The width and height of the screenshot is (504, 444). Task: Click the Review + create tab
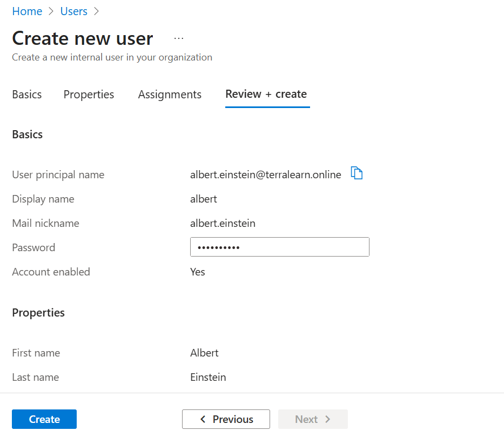[x=266, y=94]
